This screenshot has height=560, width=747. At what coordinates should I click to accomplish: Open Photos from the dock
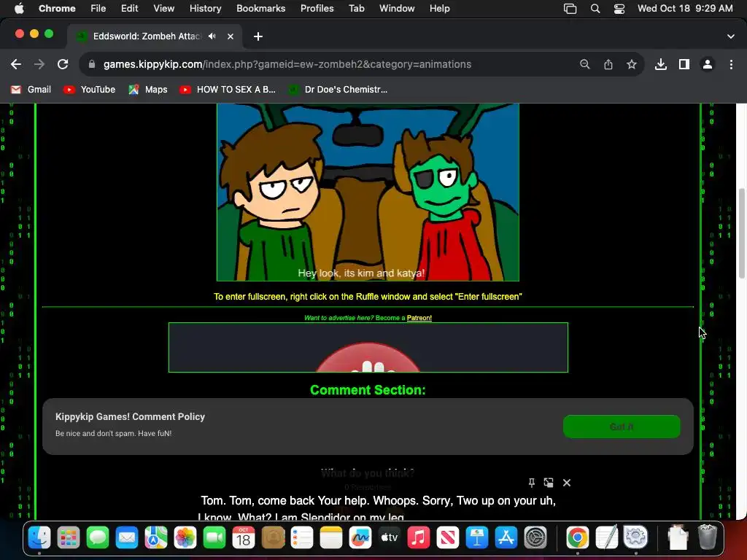coord(185,537)
